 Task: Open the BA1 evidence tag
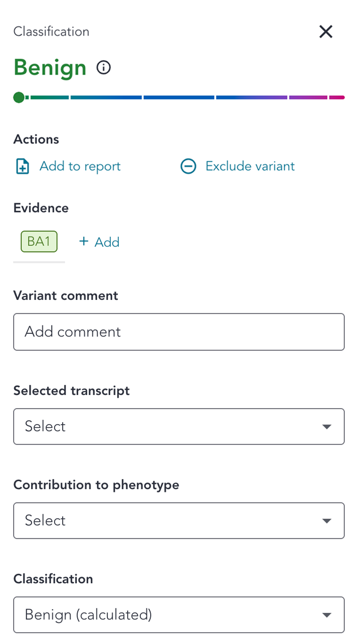coord(39,241)
